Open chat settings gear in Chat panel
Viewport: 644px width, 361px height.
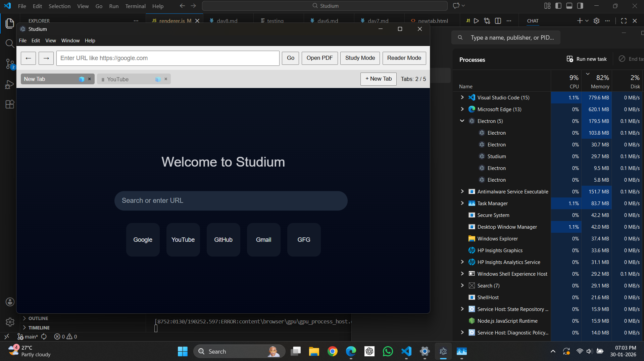click(x=596, y=21)
